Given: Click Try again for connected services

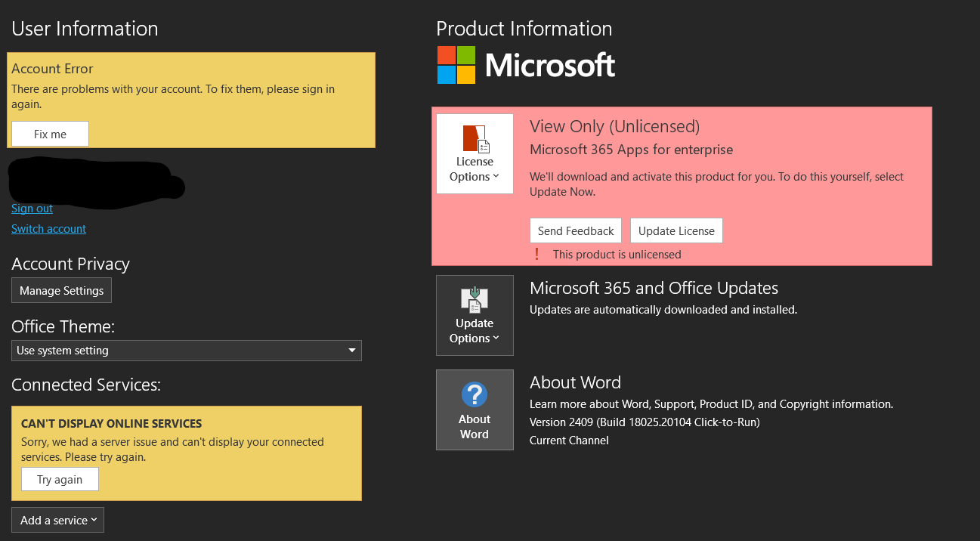Looking at the screenshot, I should tap(60, 479).
